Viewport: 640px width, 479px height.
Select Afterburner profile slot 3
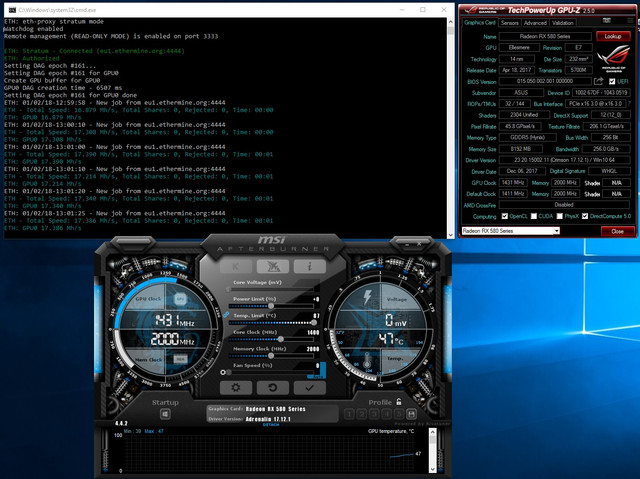click(374, 415)
